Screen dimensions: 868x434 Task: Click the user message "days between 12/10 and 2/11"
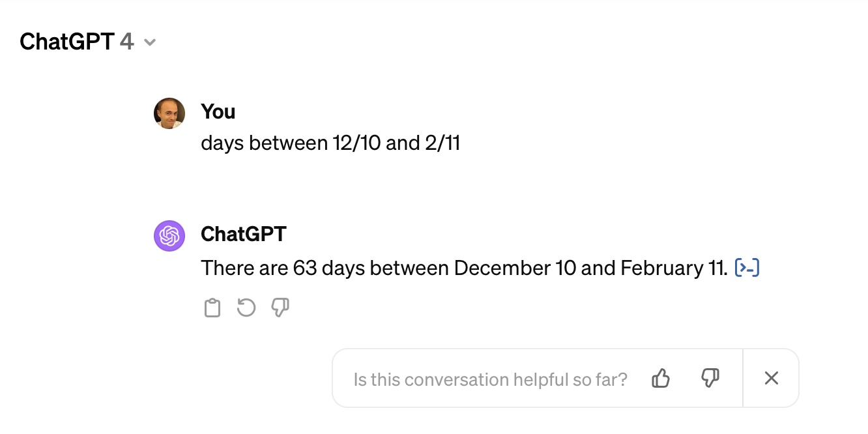tap(330, 143)
